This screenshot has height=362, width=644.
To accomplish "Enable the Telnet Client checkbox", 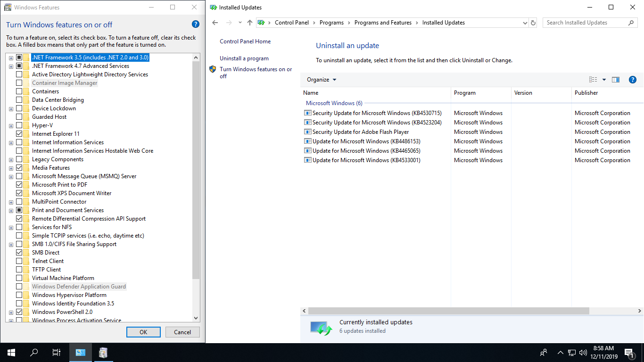I will (19, 261).
